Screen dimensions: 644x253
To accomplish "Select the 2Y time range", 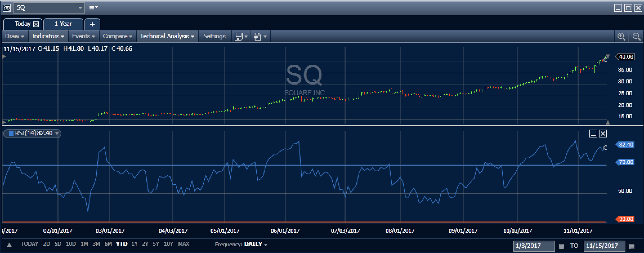I will (145, 244).
